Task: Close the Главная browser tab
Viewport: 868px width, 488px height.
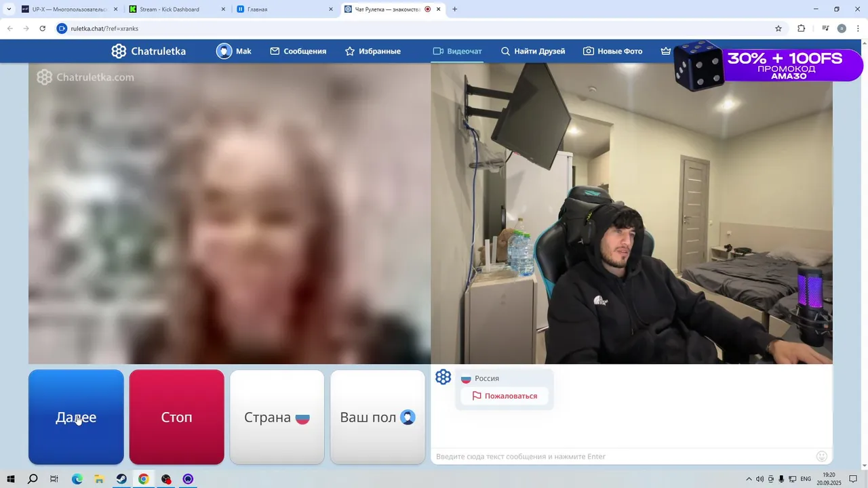Action: point(331,9)
